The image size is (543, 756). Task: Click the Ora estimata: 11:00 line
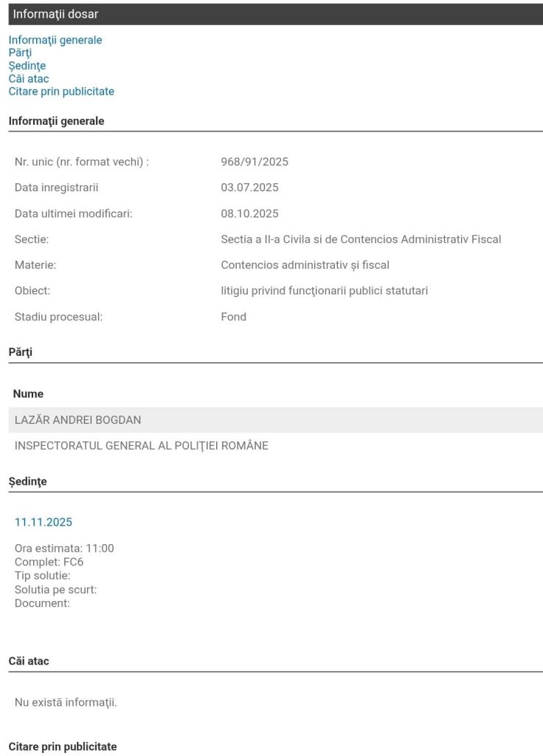(64, 549)
